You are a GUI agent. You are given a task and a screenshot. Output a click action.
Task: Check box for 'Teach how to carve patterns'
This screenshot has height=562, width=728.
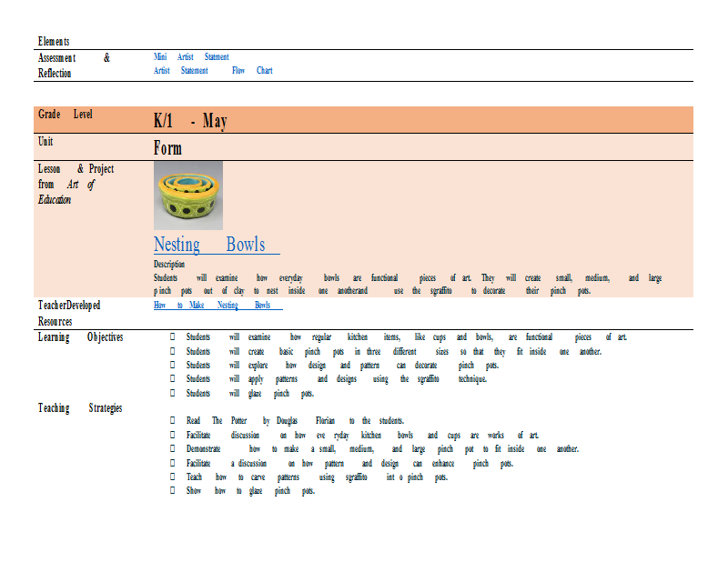172,477
